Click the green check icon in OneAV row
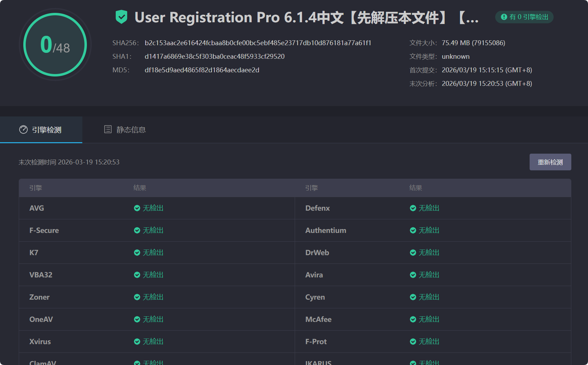 137,319
